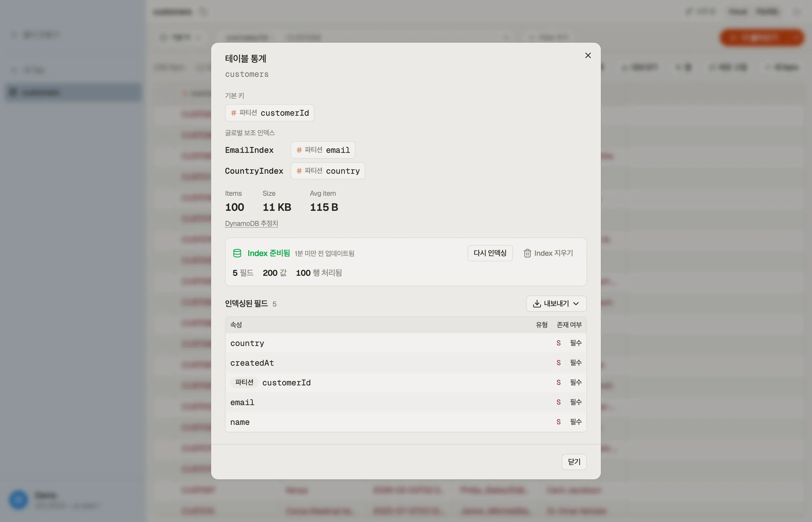
Task: Click the customerId row with 파티션 badge
Action: tap(406, 382)
